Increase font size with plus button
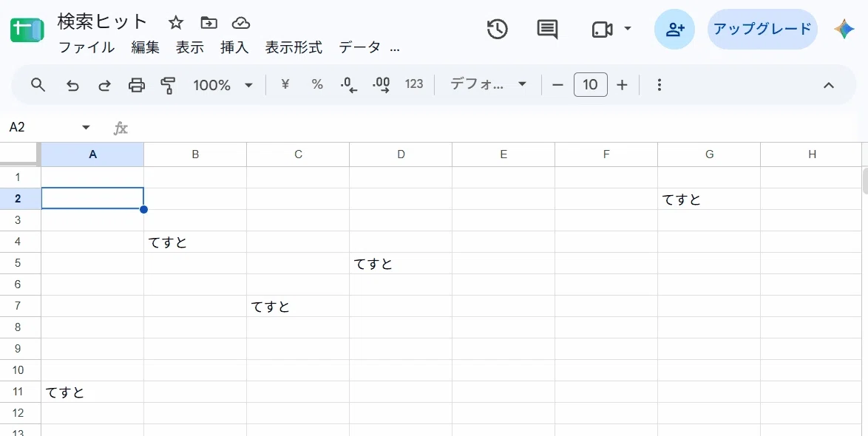This screenshot has height=436, width=868. coord(623,85)
